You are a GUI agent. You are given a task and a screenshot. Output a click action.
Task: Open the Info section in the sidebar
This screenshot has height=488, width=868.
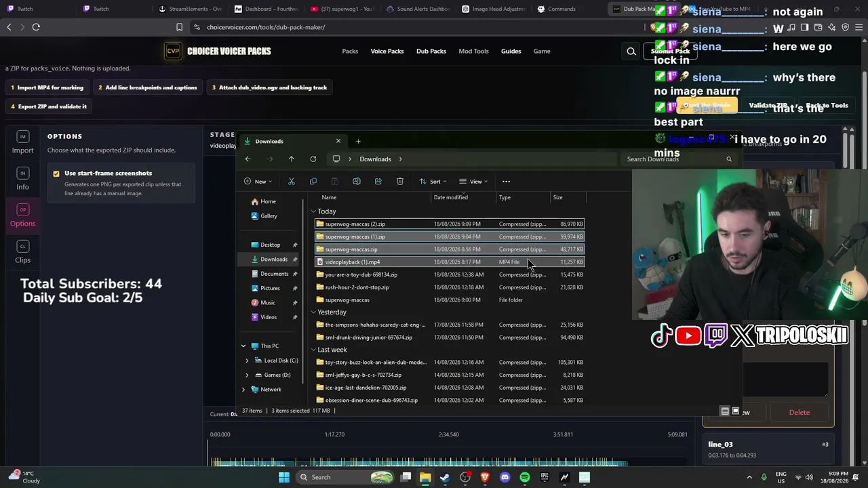click(22, 180)
